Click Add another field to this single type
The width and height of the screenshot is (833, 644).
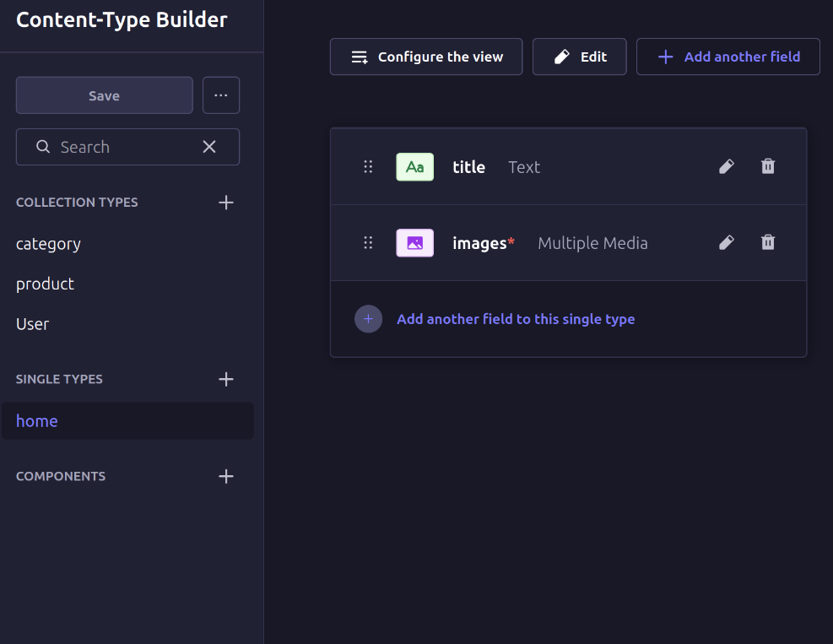tap(515, 319)
